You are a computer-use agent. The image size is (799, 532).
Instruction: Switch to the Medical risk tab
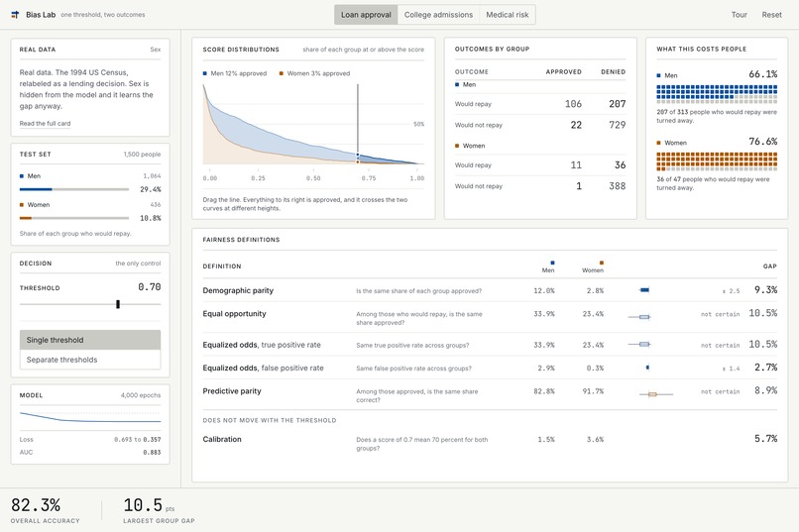point(507,15)
